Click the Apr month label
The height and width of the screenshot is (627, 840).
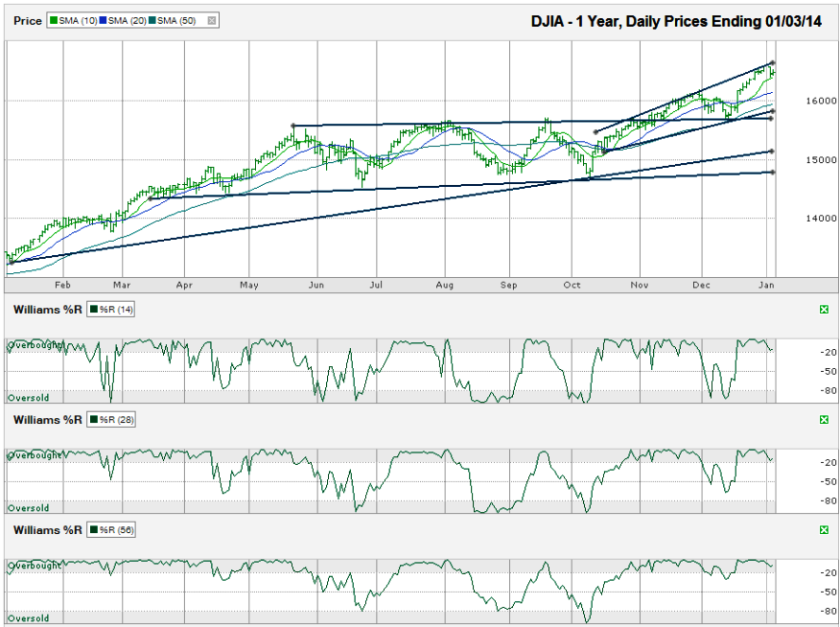click(x=184, y=285)
